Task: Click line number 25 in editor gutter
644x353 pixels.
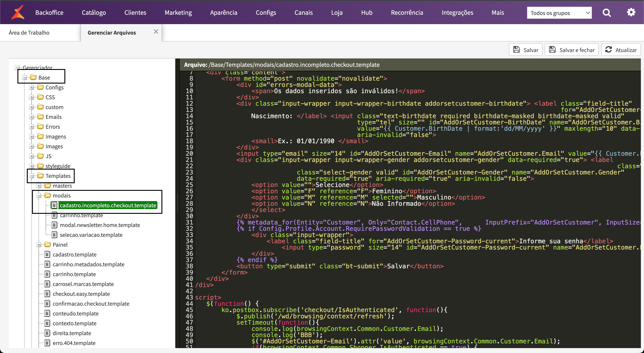Action: [189, 185]
